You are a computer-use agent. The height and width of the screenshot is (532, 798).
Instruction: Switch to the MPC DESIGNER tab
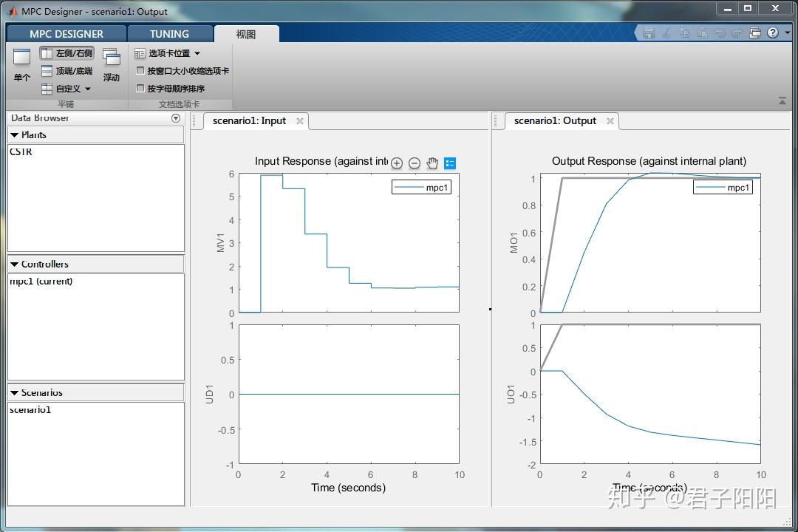[66, 34]
